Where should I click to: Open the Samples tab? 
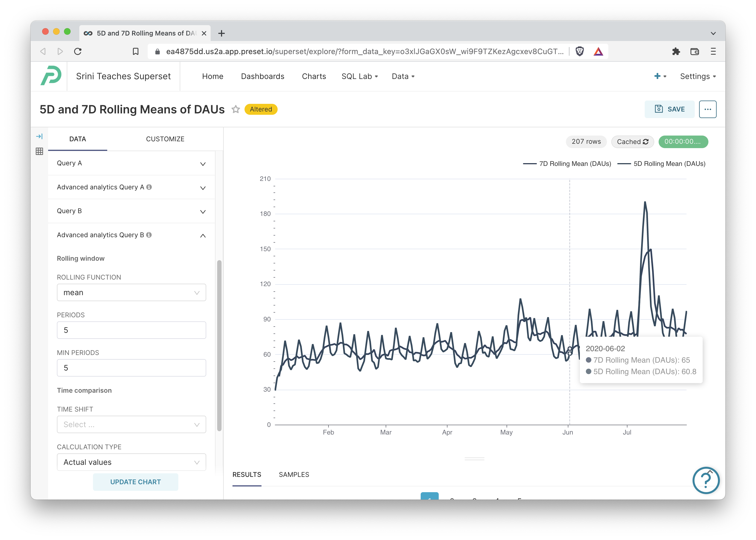point(294,474)
